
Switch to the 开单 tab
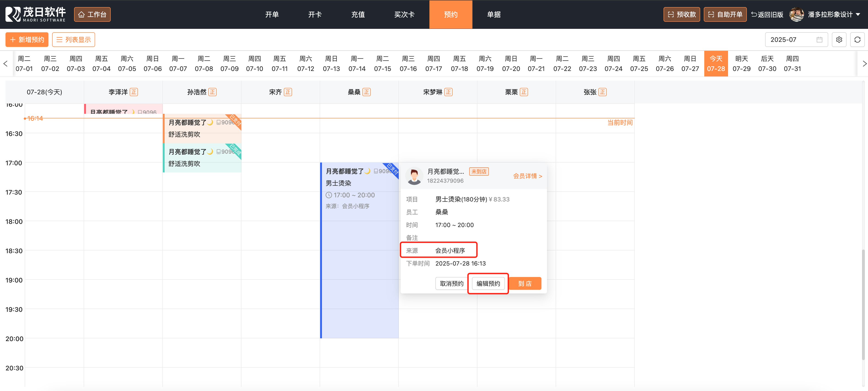pyautogui.click(x=272, y=14)
